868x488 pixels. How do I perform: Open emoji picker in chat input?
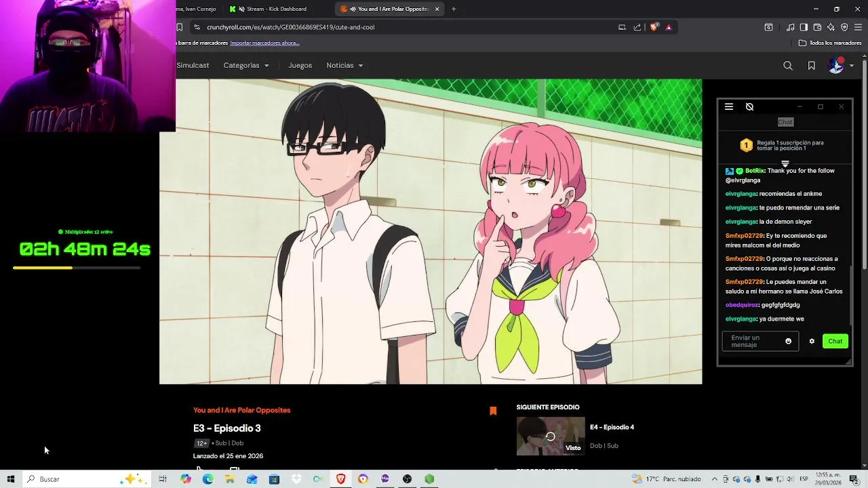pos(788,341)
